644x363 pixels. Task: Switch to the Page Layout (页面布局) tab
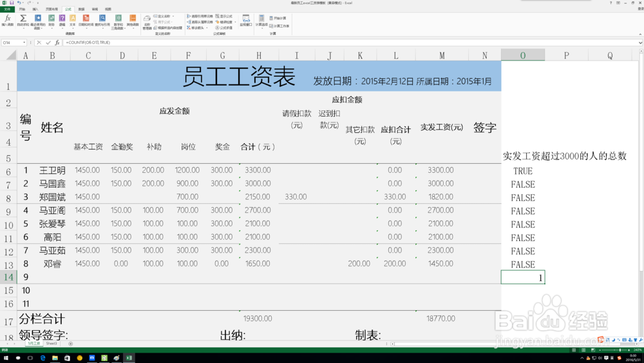tap(52, 9)
